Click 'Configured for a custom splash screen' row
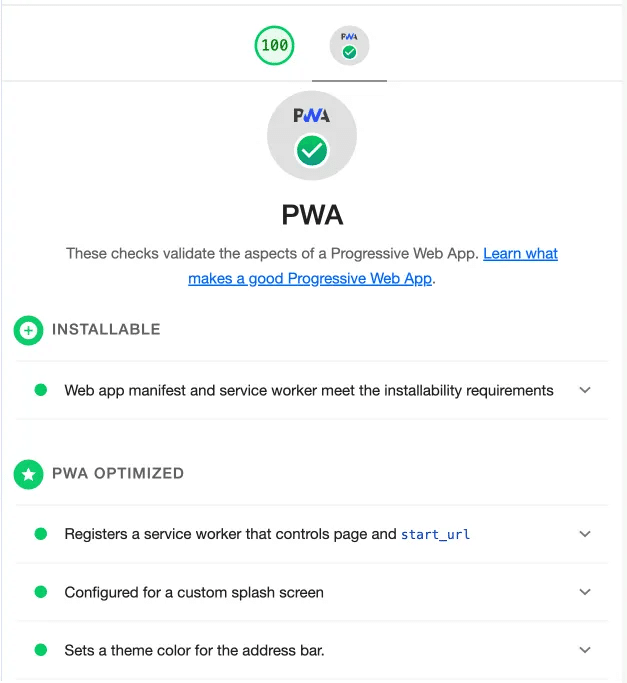The image size is (627, 683). click(194, 592)
